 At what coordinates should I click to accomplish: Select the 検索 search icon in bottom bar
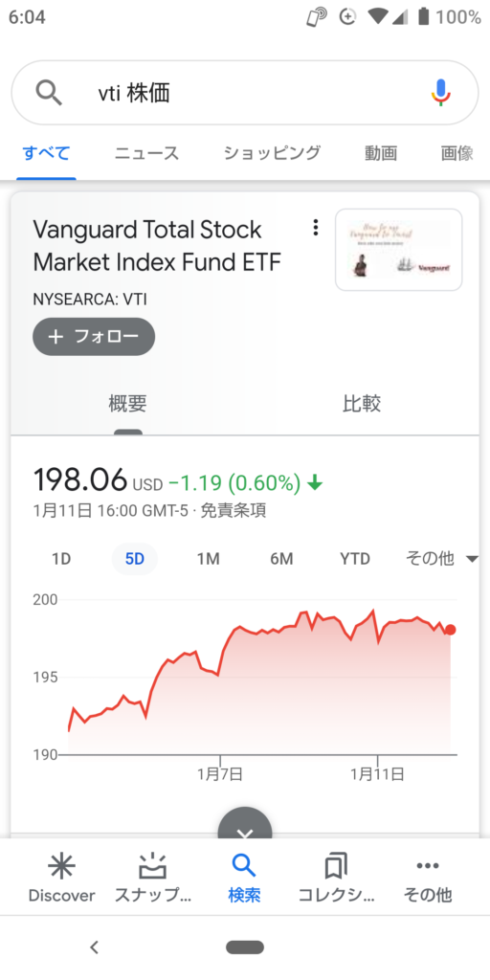[244, 866]
